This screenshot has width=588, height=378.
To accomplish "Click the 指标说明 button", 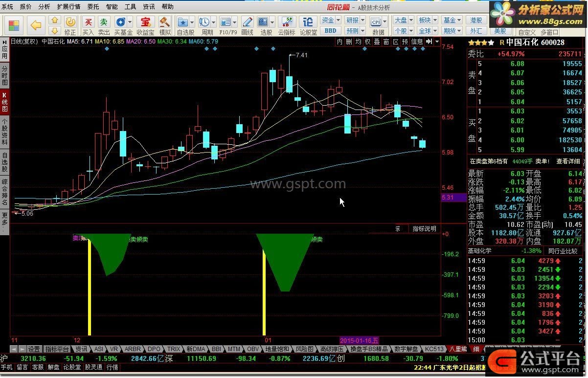I will pyautogui.click(x=424, y=229).
